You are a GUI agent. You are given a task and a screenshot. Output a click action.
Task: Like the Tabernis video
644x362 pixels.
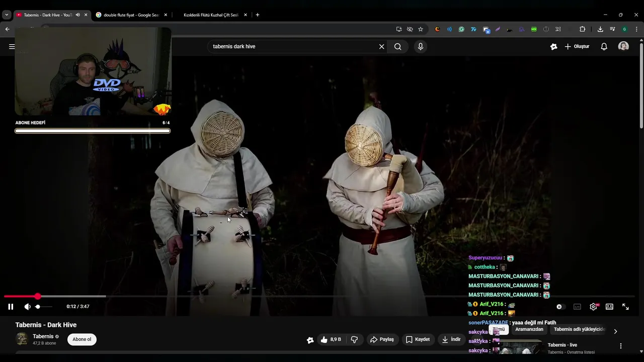click(x=331, y=339)
